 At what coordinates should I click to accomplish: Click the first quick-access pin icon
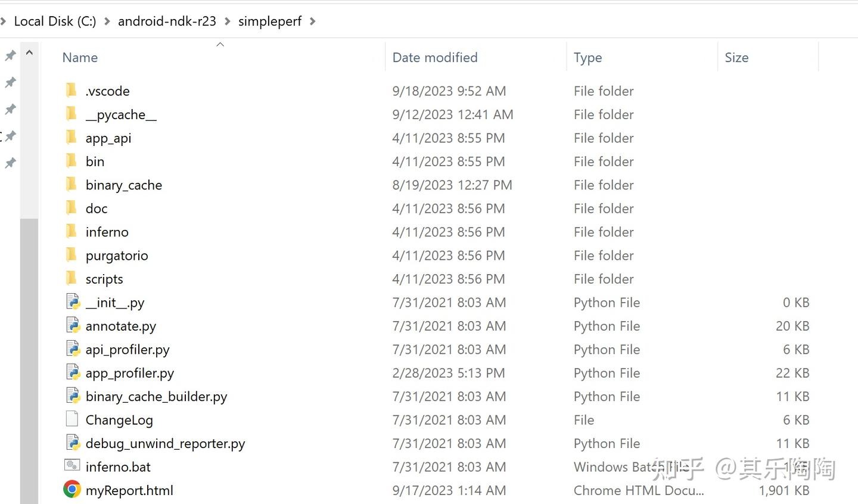coord(10,55)
